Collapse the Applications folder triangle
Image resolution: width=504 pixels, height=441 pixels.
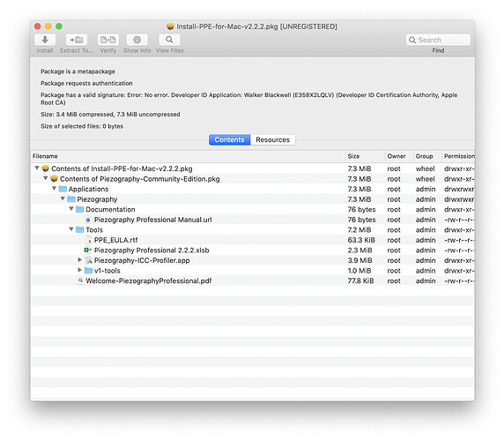[x=54, y=189]
